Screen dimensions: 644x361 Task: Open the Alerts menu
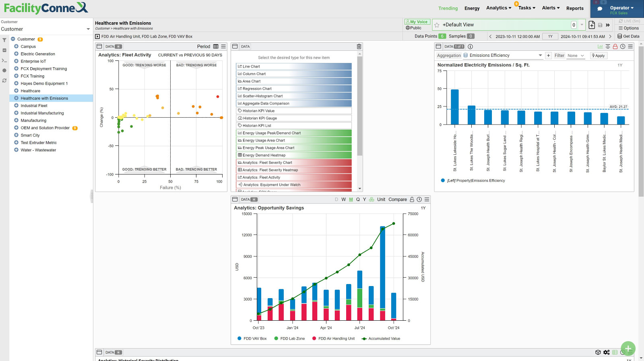pos(551,8)
